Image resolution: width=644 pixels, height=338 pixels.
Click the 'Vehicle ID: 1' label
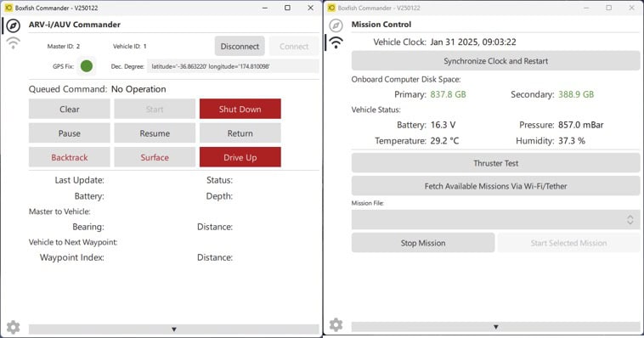pyautogui.click(x=130, y=47)
